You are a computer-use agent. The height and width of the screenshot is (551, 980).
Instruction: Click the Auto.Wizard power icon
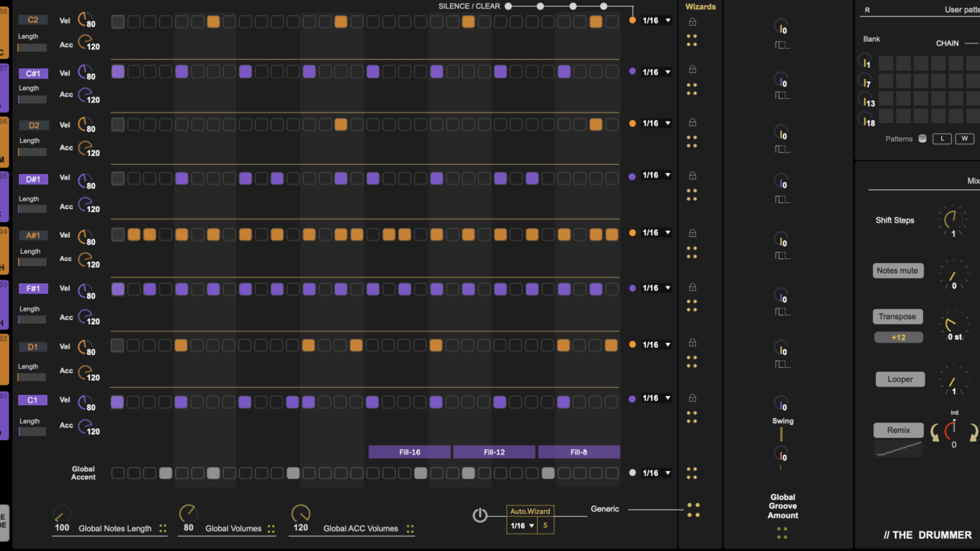(x=480, y=515)
